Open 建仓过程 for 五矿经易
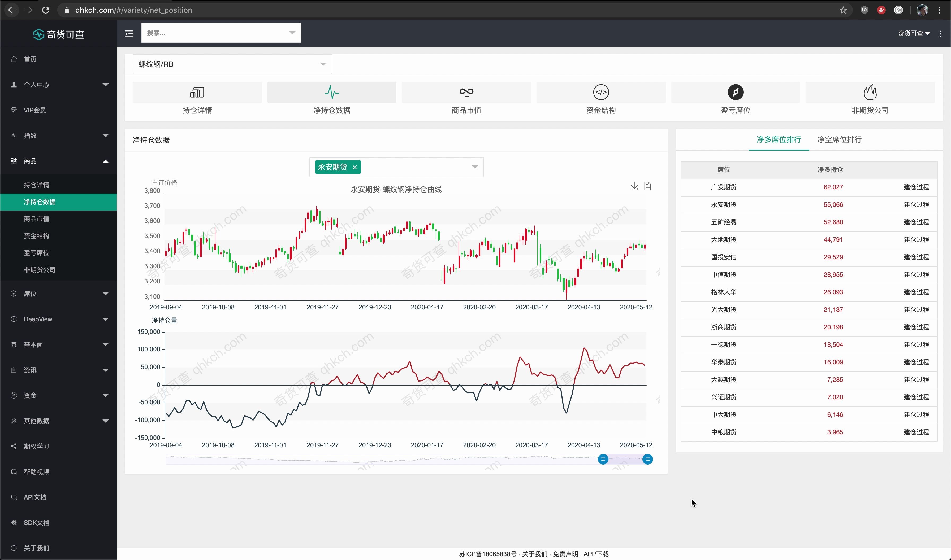951x560 pixels. click(916, 222)
